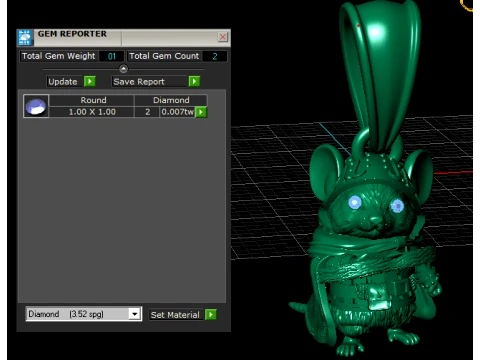Click the green arrow next to Save Report

[x=194, y=81]
